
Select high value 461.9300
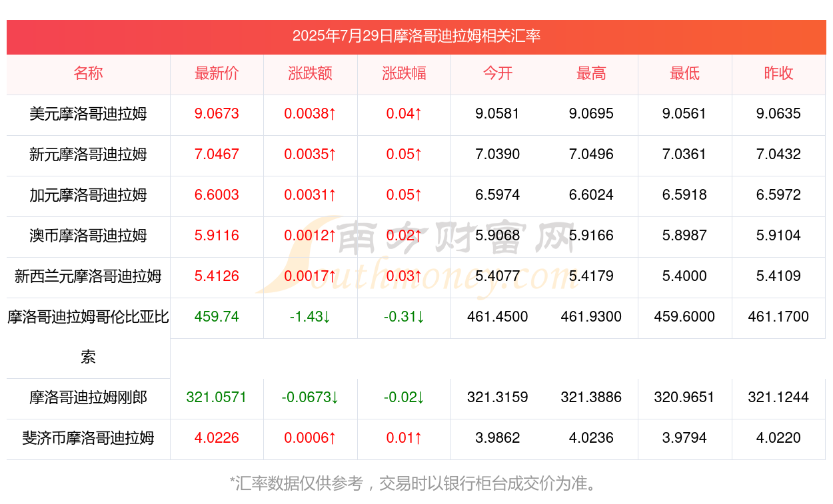coord(591,317)
